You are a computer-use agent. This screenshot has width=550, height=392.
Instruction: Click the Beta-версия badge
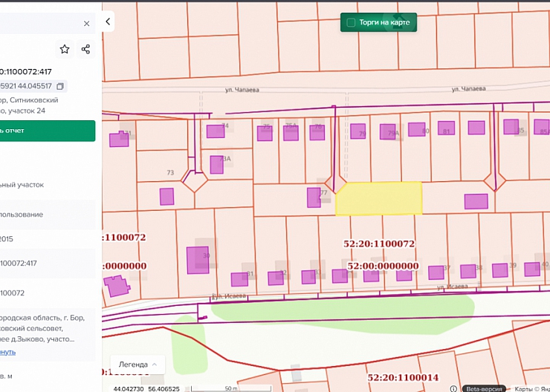coord(485,389)
